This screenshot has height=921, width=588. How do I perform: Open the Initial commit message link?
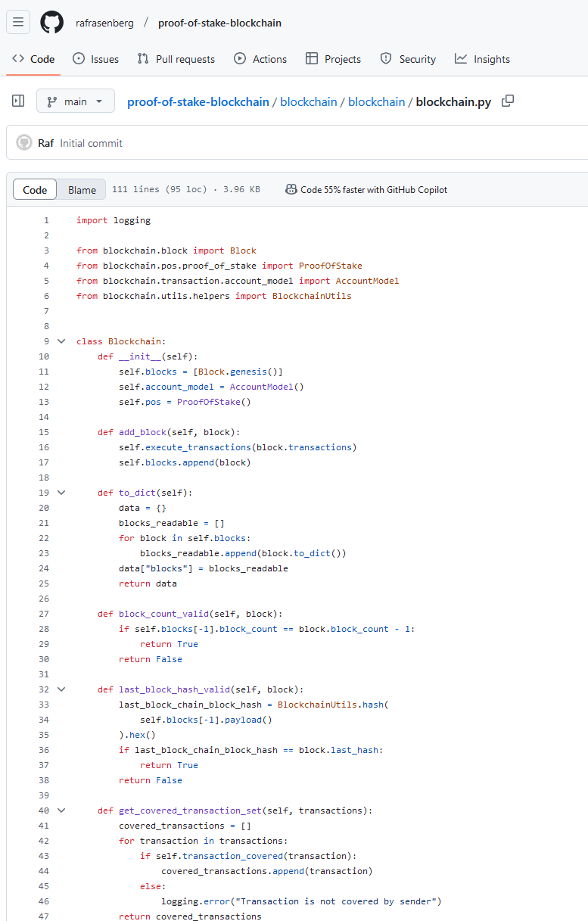pos(91,143)
